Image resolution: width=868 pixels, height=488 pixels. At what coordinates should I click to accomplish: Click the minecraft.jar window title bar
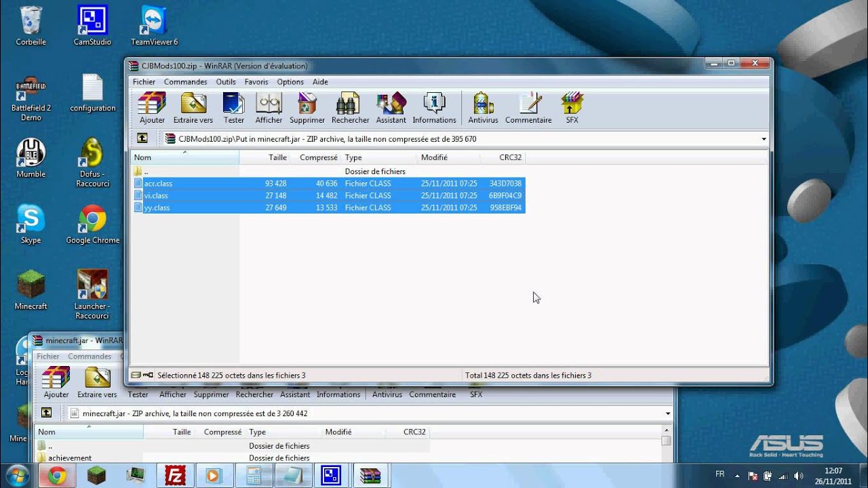tap(77, 340)
